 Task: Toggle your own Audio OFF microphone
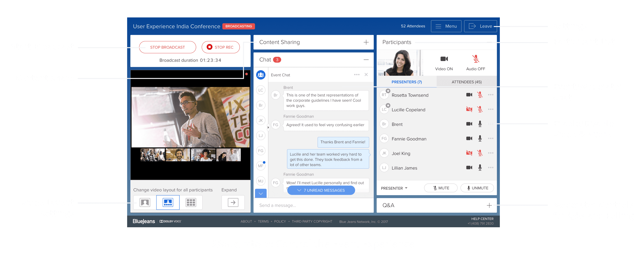(x=475, y=59)
